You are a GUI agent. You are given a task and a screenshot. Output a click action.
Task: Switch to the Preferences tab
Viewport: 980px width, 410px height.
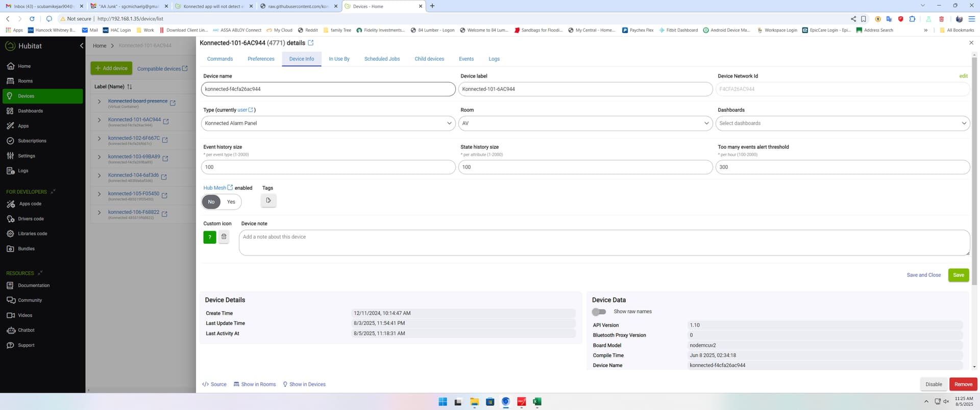[x=261, y=59]
